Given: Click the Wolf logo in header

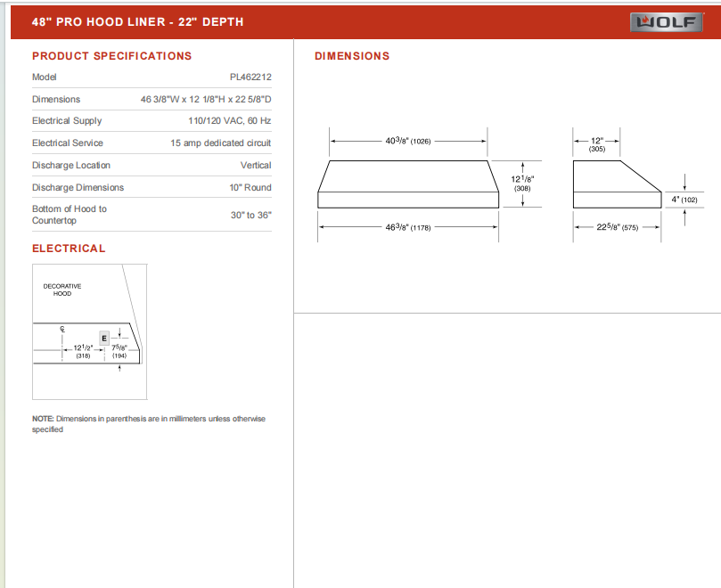Looking at the screenshot, I should point(667,22).
